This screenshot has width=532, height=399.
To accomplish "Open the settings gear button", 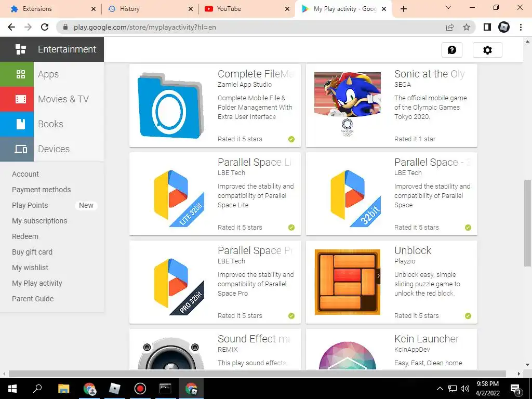I will coord(487,50).
